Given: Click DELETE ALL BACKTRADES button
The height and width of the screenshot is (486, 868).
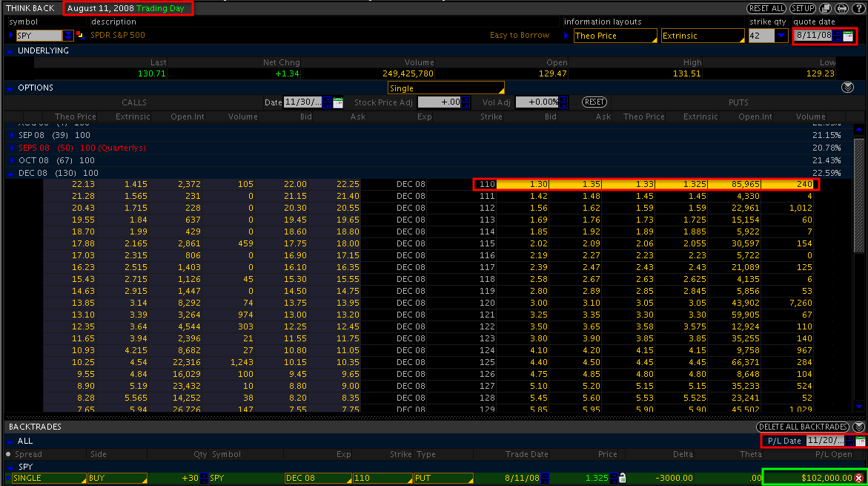Looking at the screenshot, I should [x=802, y=427].
